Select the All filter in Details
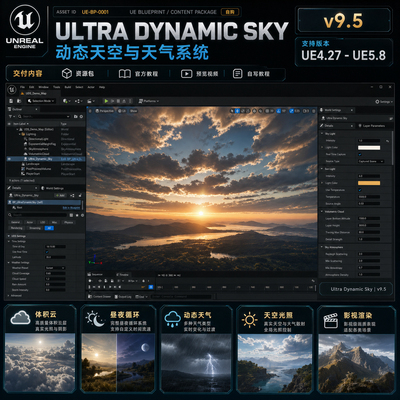The image size is (400, 400). coord(49,228)
